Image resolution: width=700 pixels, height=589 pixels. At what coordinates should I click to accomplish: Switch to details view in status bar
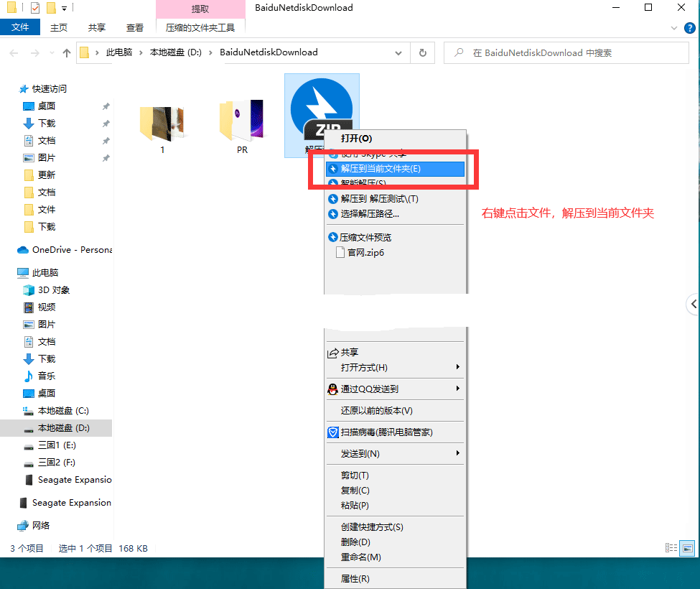point(672,548)
